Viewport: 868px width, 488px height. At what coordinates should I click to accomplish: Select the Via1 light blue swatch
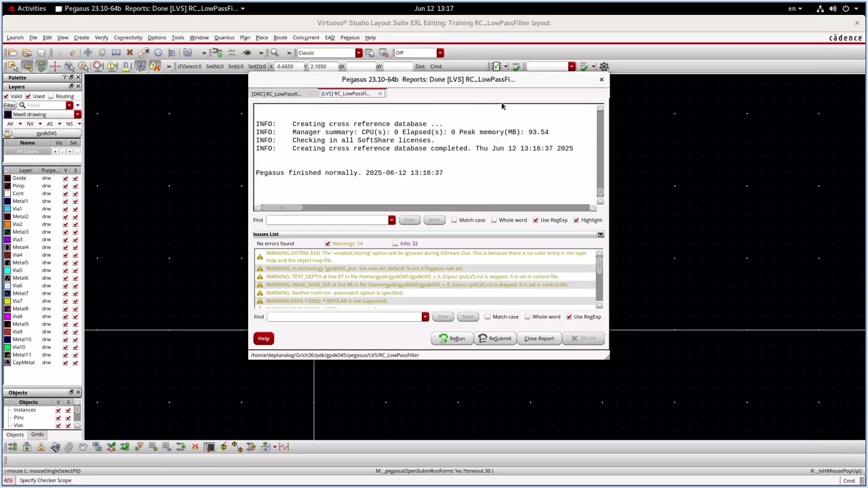7,209
